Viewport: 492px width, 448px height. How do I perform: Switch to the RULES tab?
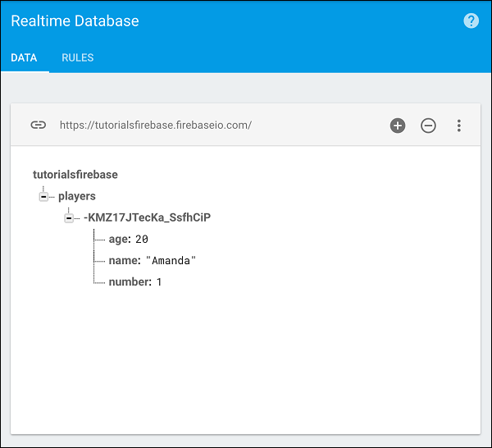[x=78, y=58]
